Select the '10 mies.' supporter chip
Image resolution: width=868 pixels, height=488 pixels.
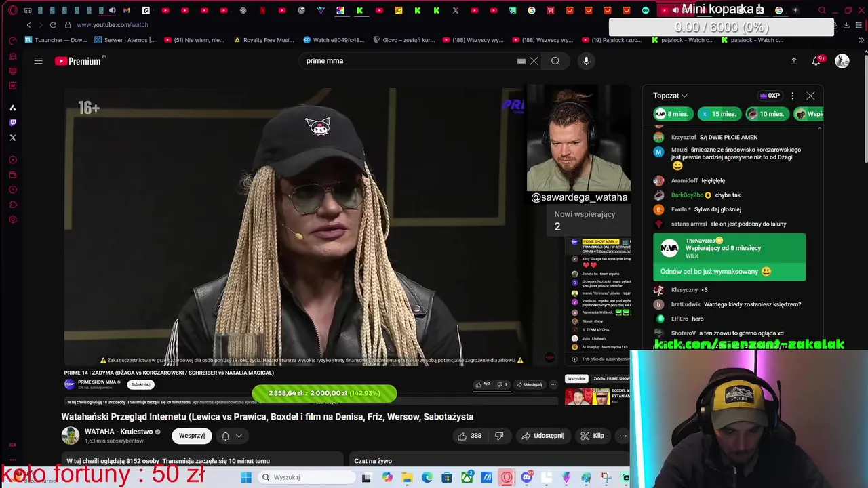pos(766,114)
